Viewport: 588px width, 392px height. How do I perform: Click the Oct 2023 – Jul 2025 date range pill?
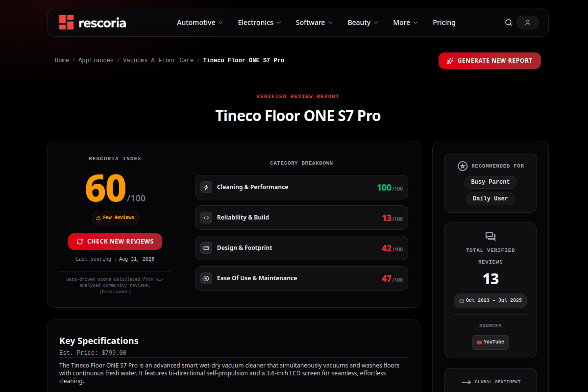490,301
